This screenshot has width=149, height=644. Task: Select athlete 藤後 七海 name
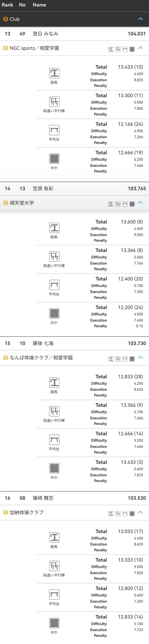tap(43, 343)
